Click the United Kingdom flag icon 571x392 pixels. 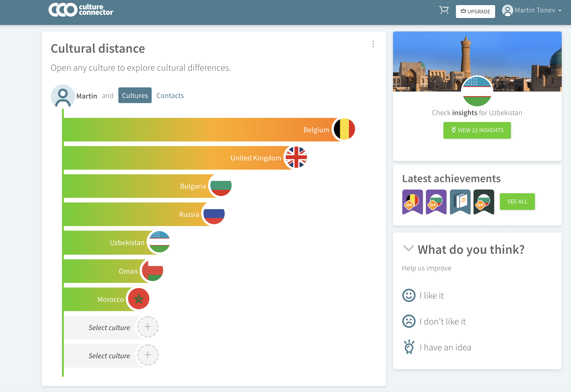click(x=296, y=157)
